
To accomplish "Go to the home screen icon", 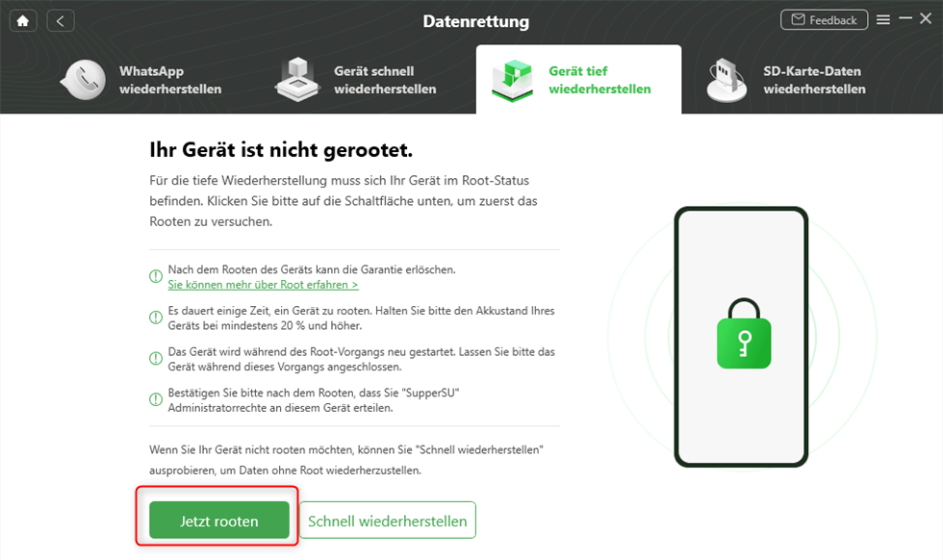I will 23,21.
